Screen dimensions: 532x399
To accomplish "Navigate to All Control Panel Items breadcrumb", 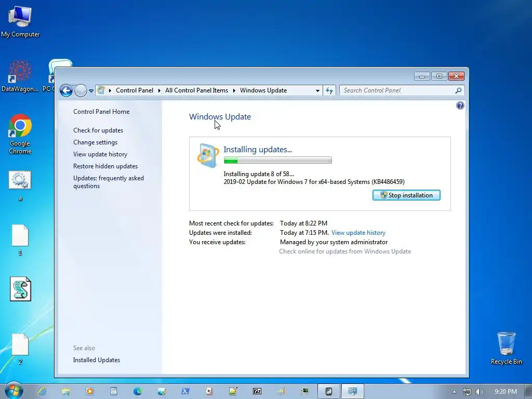I will (196, 90).
